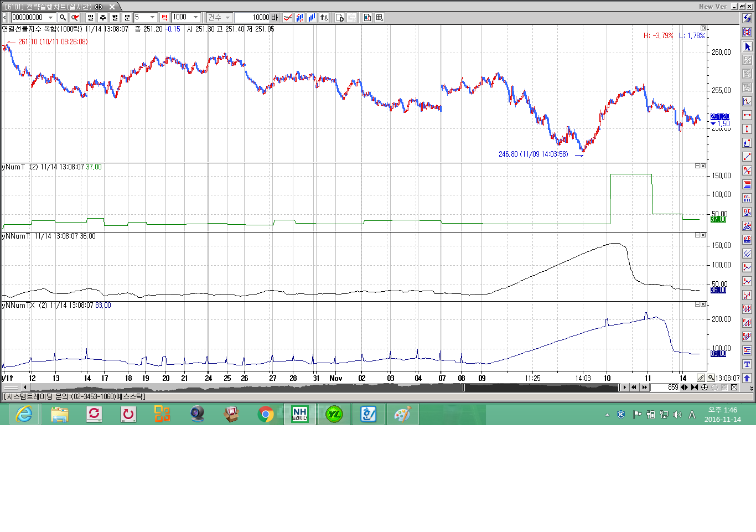The height and width of the screenshot is (532, 756).
Task: Open the grid table view icon in toolbar
Action: [379, 18]
